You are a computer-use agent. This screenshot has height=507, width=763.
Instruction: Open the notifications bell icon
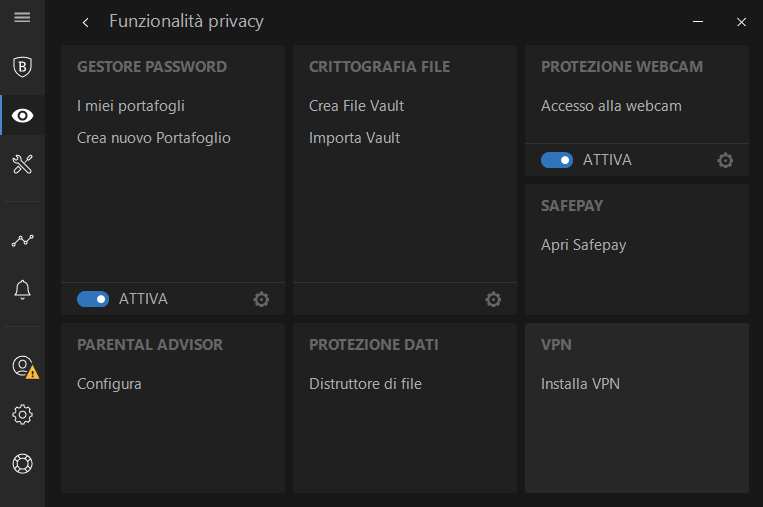coord(22,290)
